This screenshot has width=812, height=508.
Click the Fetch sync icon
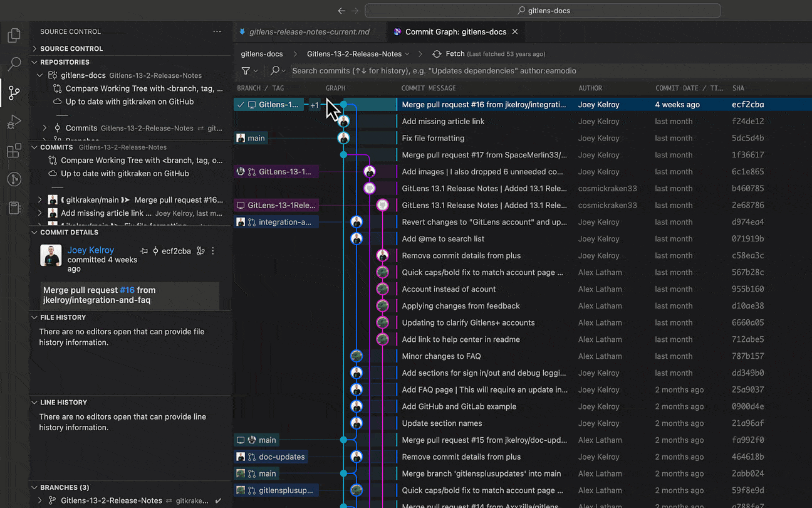[x=437, y=54]
